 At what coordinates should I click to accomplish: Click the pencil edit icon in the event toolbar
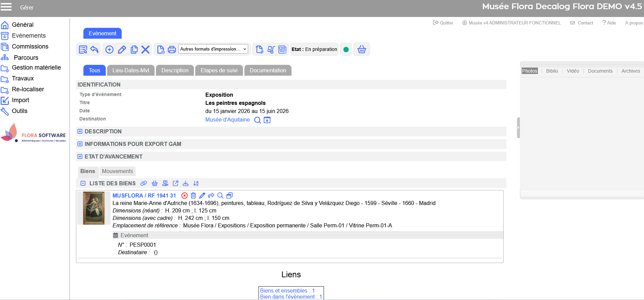coord(122,50)
